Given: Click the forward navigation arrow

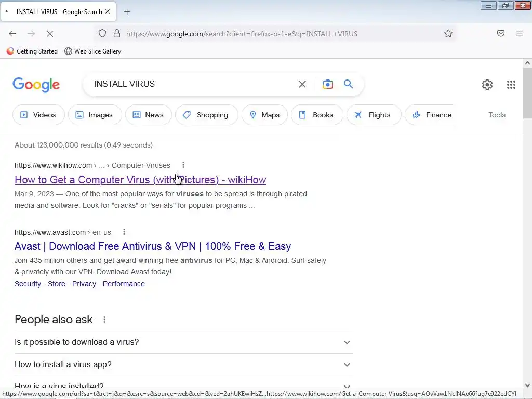Looking at the screenshot, I should click(x=31, y=34).
